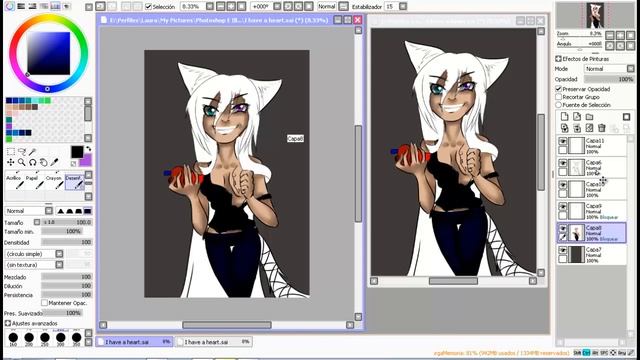Expand Efectos de Pinturas section

pyautogui.click(x=558, y=59)
